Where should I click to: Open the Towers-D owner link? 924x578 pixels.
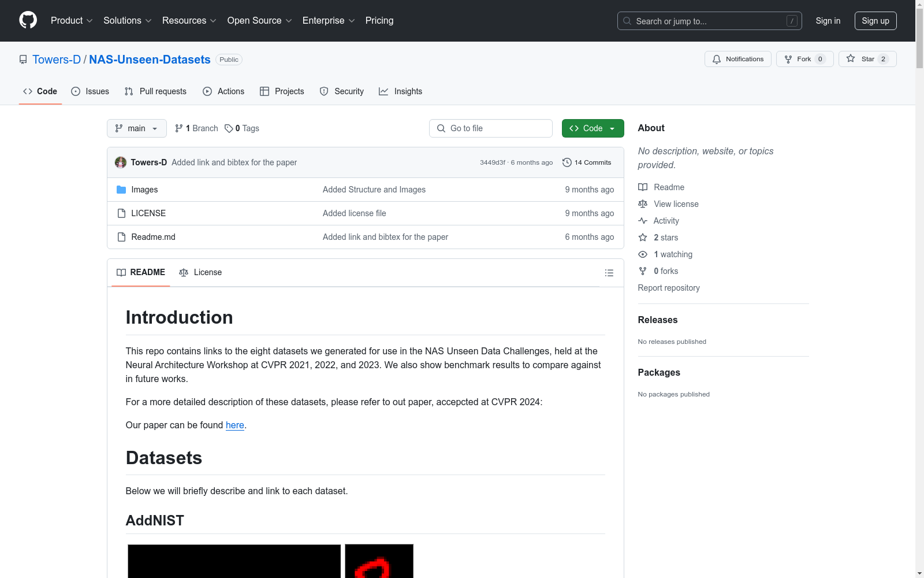(x=57, y=60)
